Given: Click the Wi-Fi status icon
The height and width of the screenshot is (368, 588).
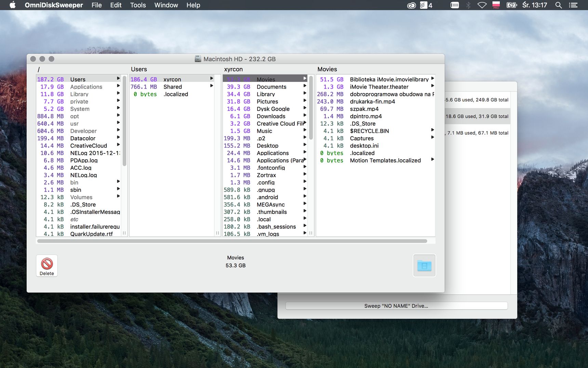Looking at the screenshot, I should click(x=482, y=5).
